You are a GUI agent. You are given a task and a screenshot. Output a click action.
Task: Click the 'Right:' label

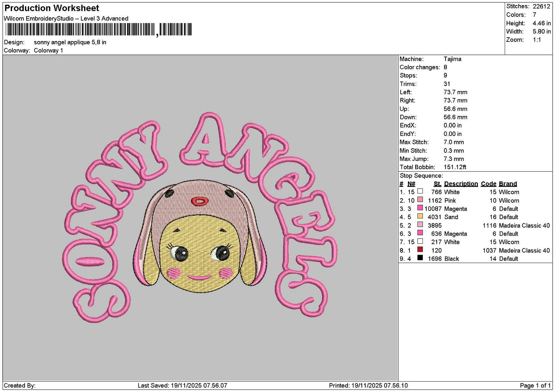[x=408, y=101]
